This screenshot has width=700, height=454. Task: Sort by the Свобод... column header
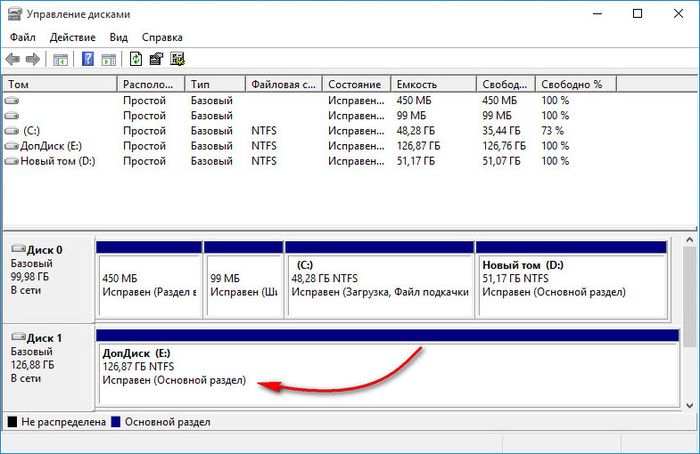coord(506,84)
